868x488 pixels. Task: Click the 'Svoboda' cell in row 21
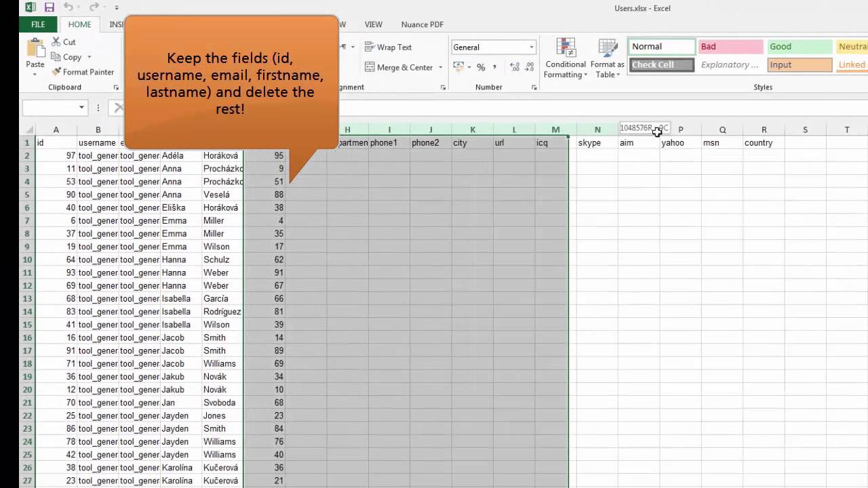(x=222, y=403)
